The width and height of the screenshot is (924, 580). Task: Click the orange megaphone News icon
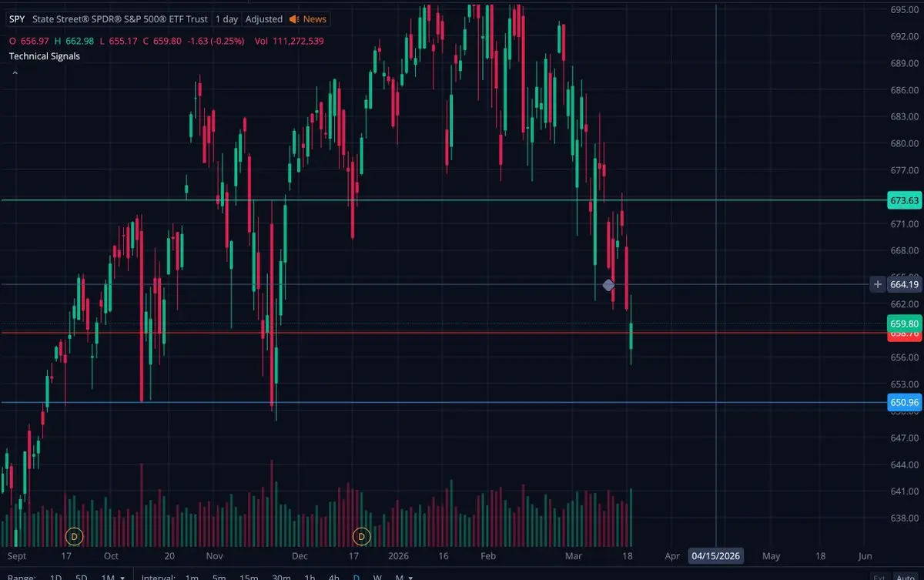coord(294,19)
